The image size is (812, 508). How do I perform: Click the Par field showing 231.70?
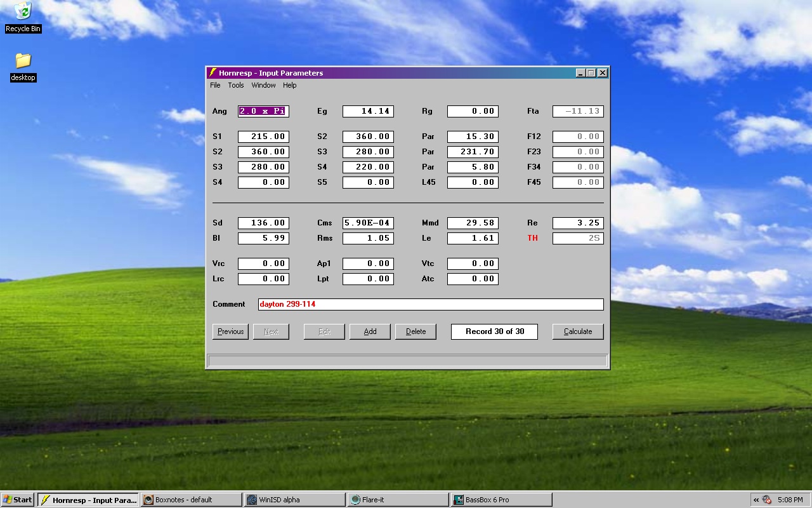tap(473, 152)
